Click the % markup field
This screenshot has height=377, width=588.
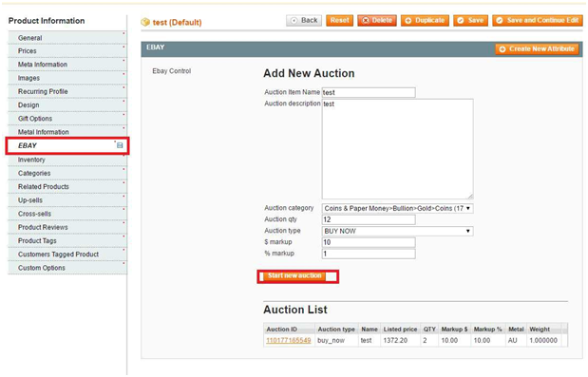click(x=369, y=254)
